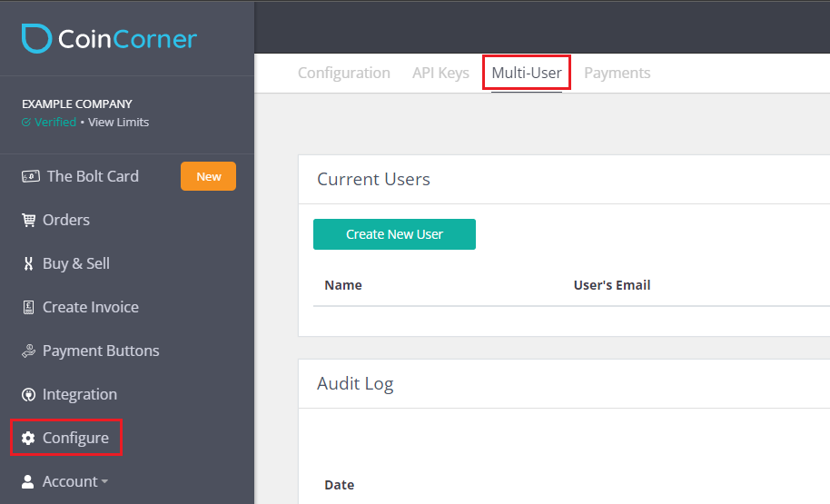
Task: Select the Multi-User tab
Action: point(527,73)
